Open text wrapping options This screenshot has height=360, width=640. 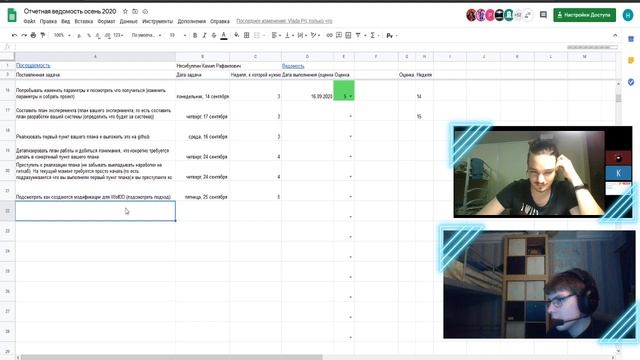[x=302, y=36]
